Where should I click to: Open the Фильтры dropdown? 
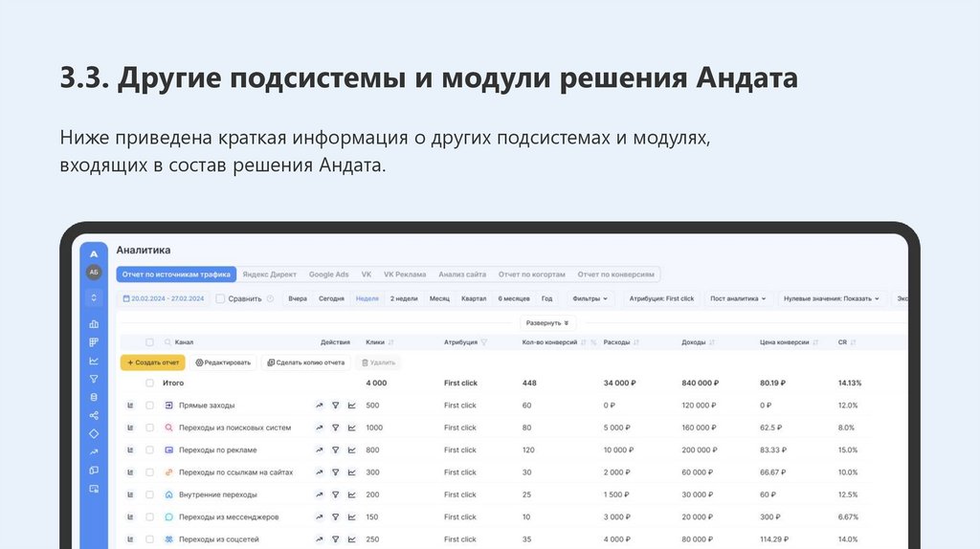[590, 298]
